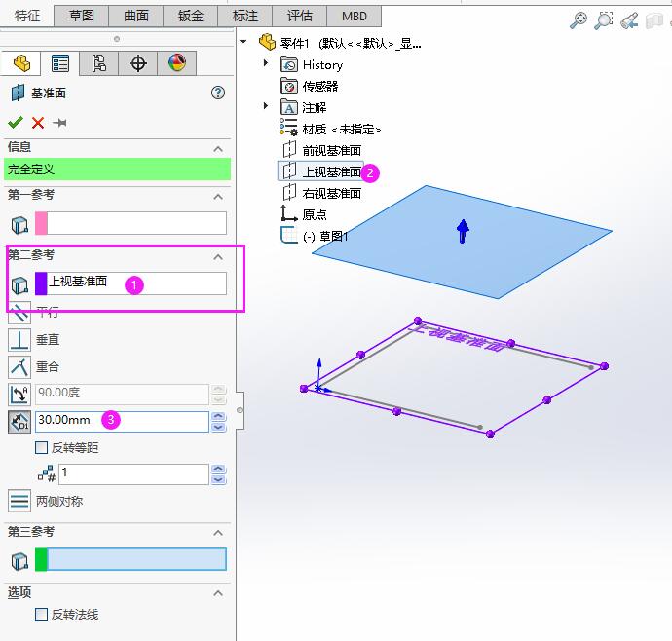The width and height of the screenshot is (672, 641).
Task: Click the 30.00mm offset distance field
Action: click(x=122, y=422)
